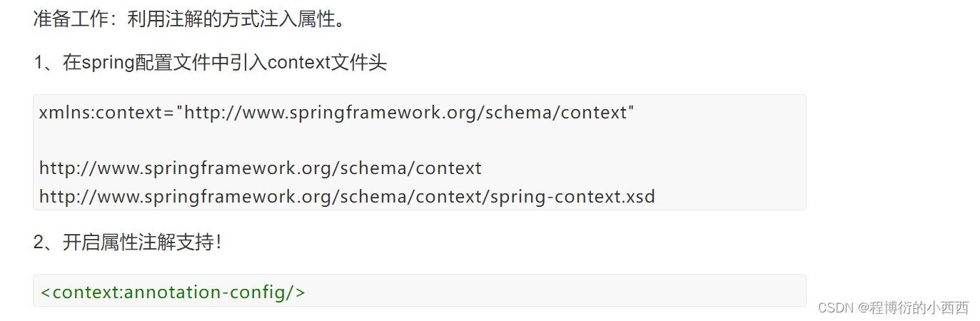Image resolution: width=980 pixels, height=321 pixels.
Task: Click the standalone schema/context URL line
Action: coord(261,168)
